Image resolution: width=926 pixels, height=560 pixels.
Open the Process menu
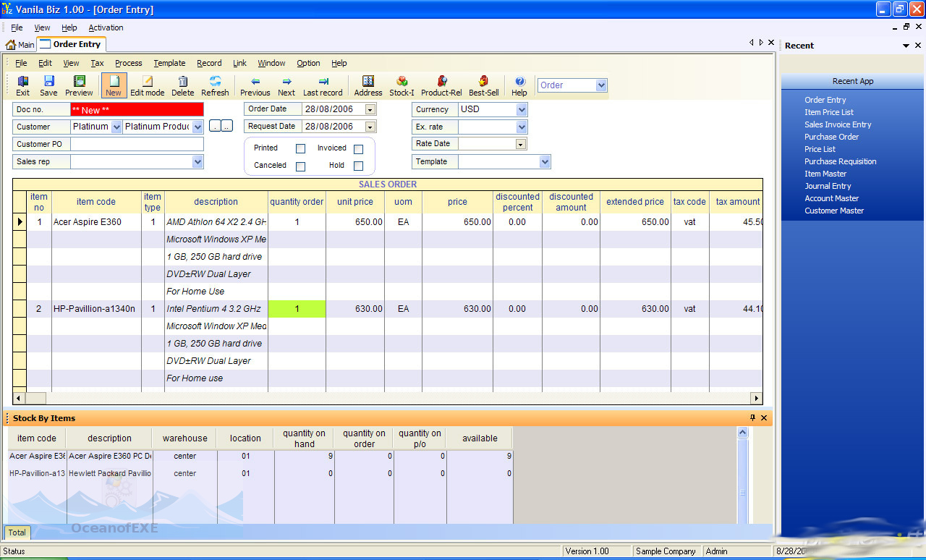(x=129, y=63)
